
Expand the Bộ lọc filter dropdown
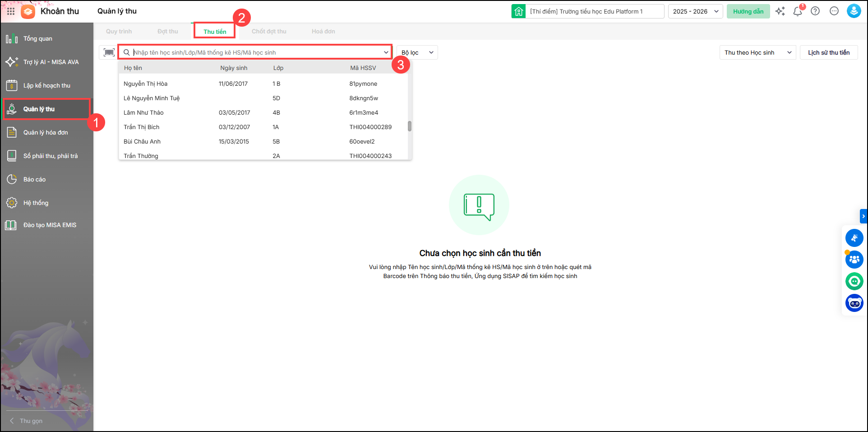417,52
